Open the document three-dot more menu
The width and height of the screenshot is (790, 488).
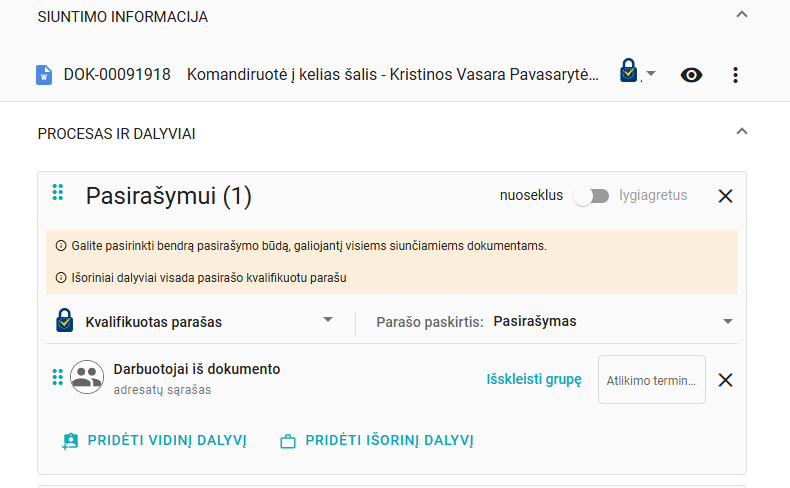(735, 75)
